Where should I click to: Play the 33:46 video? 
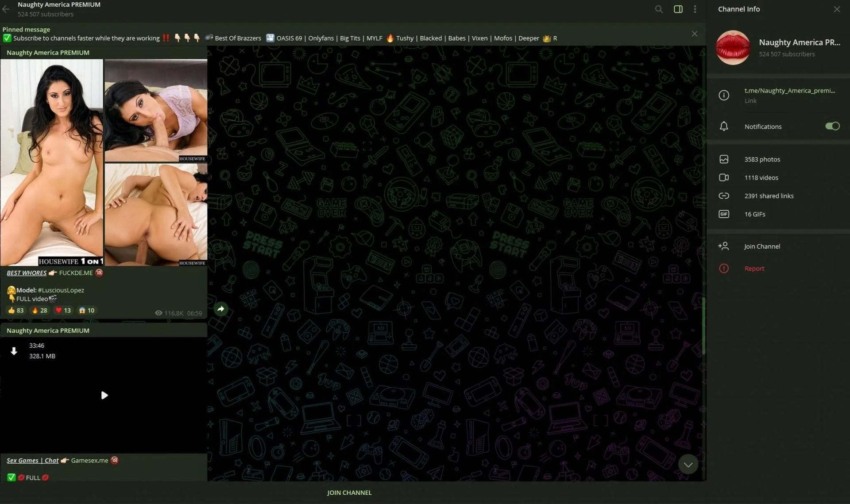(104, 395)
